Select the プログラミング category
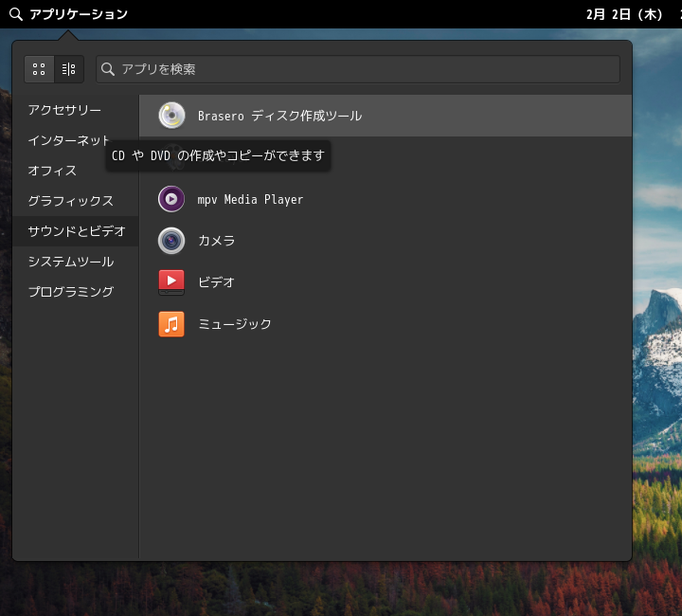This screenshot has height=616, width=682. point(76,292)
